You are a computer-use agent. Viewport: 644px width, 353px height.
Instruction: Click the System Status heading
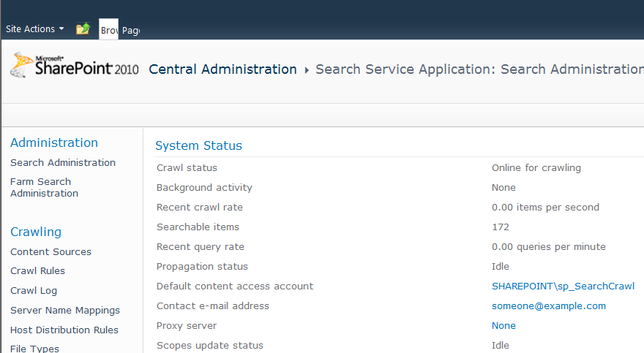pos(199,145)
